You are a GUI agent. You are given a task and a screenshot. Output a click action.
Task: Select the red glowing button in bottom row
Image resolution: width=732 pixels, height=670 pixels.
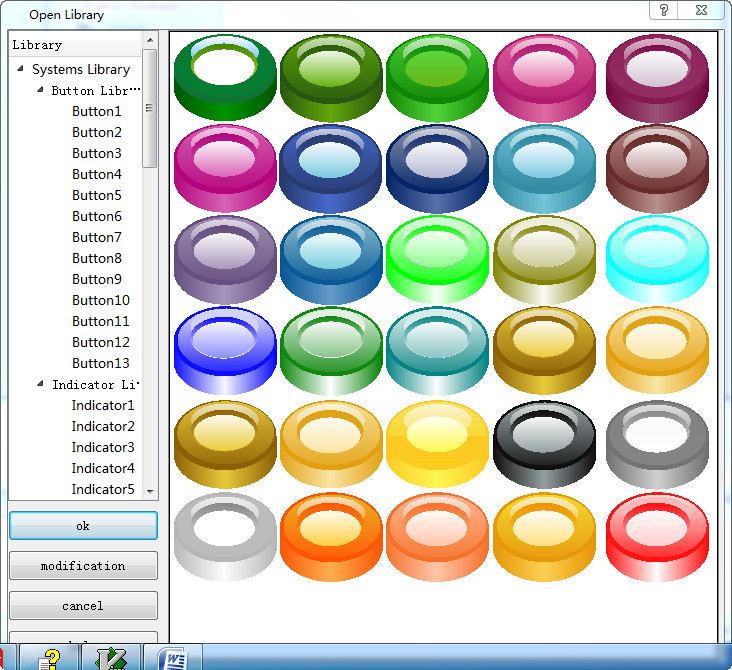click(x=657, y=536)
